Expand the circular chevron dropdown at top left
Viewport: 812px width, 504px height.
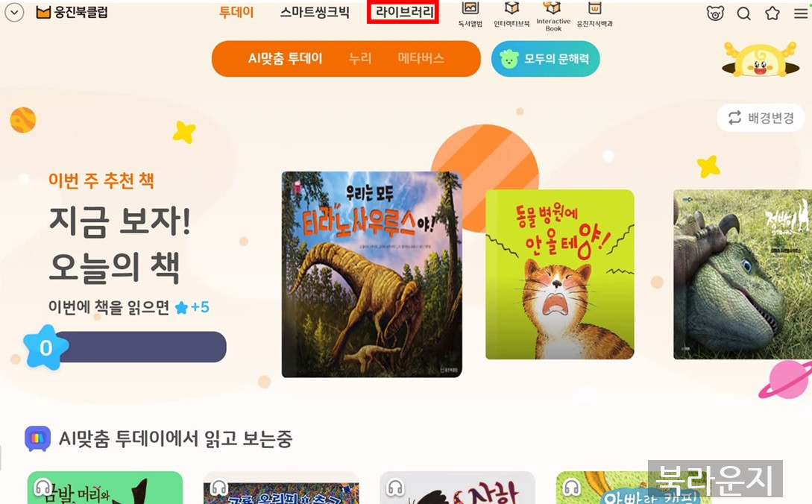pos(14,13)
